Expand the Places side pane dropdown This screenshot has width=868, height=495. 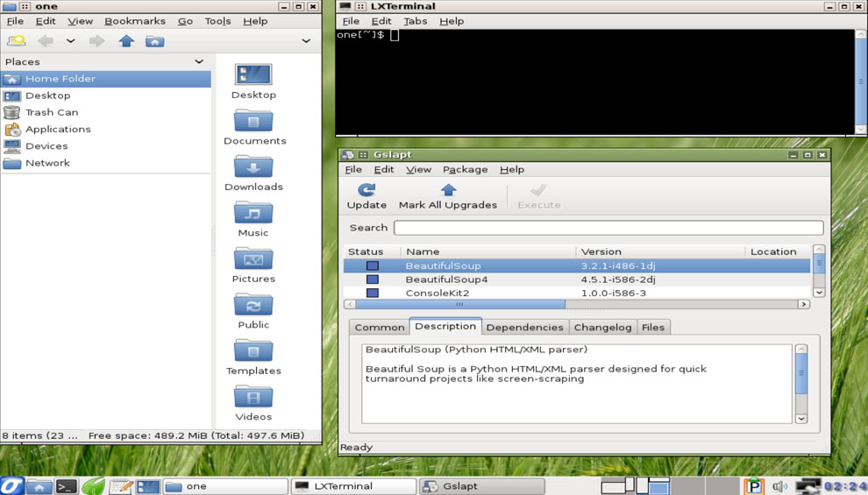point(199,61)
